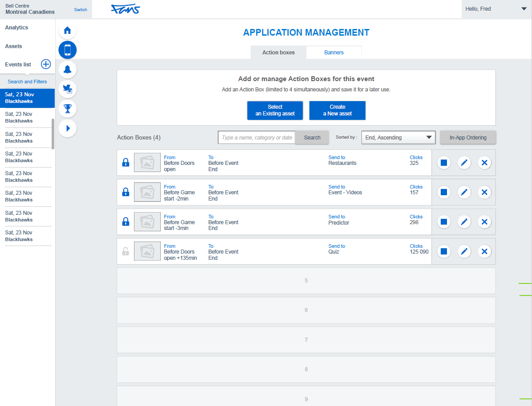
Task: Edit the Restaurants action box
Action: point(464,163)
